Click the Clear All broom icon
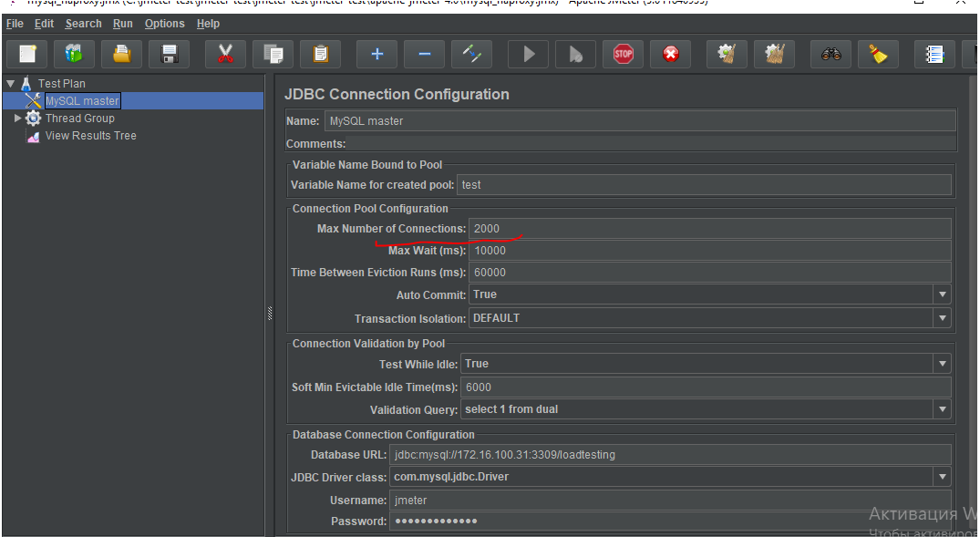Screen dimensions: 980x537 [x=774, y=54]
